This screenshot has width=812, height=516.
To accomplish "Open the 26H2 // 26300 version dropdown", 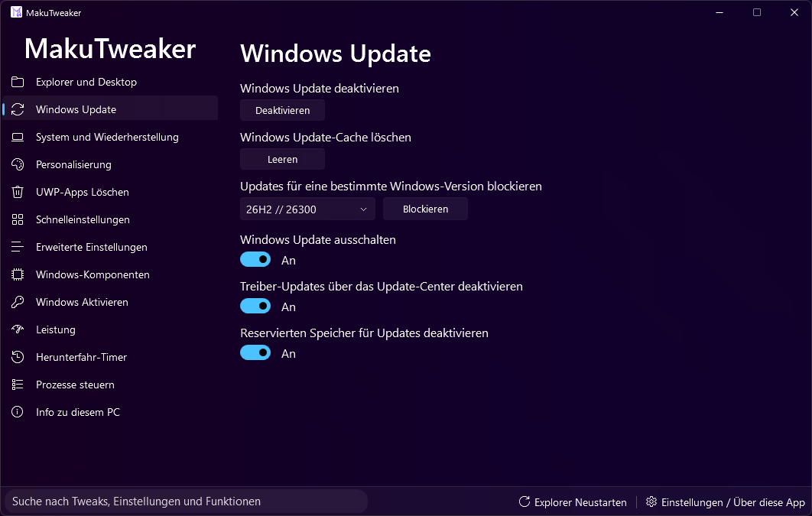I will [x=307, y=209].
